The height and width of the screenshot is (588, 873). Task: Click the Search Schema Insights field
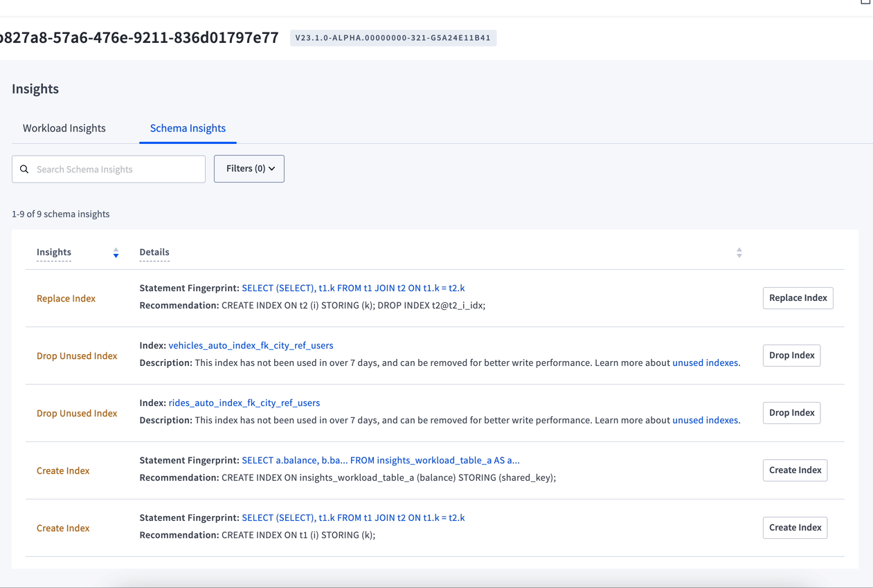[x=109, y=169]
